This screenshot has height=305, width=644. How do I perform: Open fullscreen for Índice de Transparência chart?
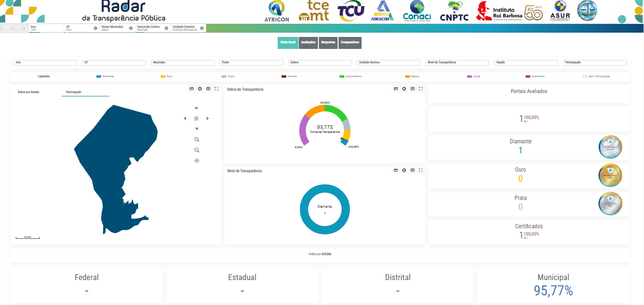coord(421,89)
